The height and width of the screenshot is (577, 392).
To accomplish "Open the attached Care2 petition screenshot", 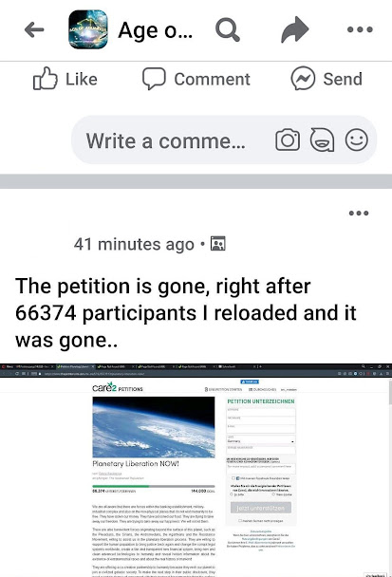I will click(196, 471).
